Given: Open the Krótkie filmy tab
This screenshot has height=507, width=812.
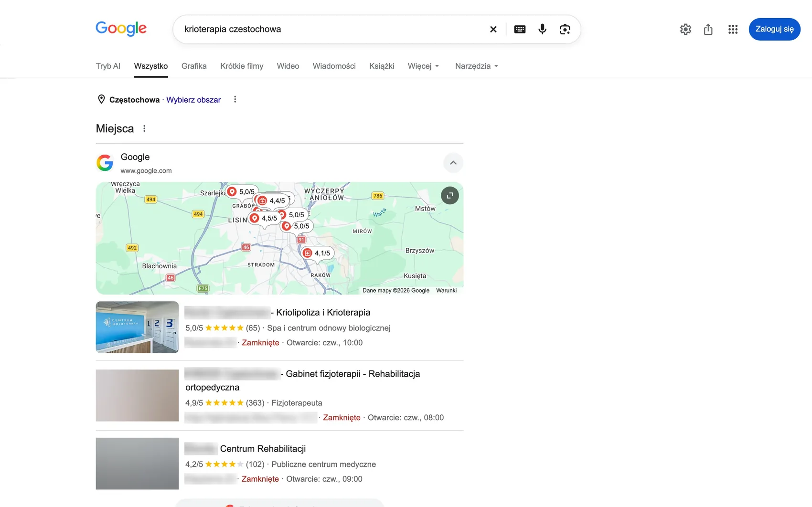Looking at the screenshot, I should 242,66.
